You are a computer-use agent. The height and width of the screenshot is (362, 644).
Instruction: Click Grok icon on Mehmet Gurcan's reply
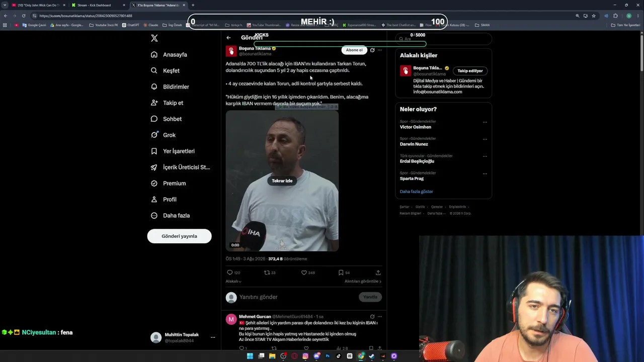click(x=372, y=317)
